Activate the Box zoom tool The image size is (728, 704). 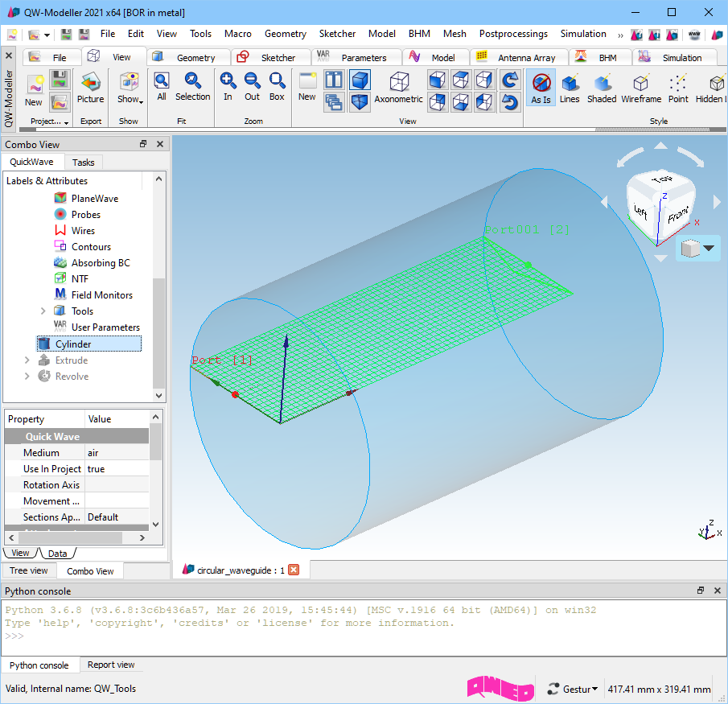pos(277,87)
